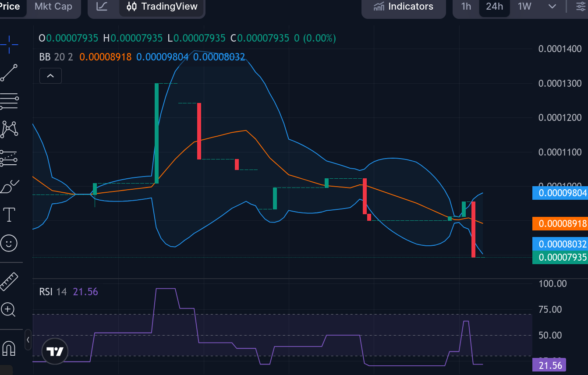Viewport: 588px width, 375px height.
Task: Set the interval to 1h
Action: [x=466, y=7]
